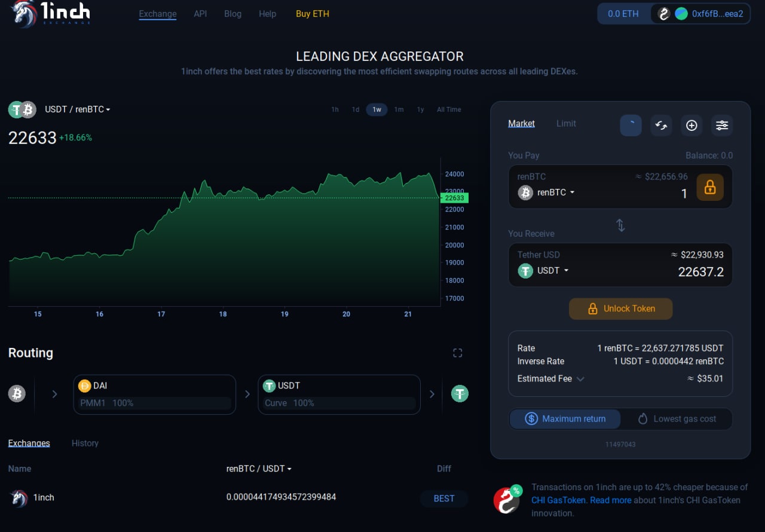
Task: Click the 1inch rate 0.000044174934572399484
Action: coord(281,497)
